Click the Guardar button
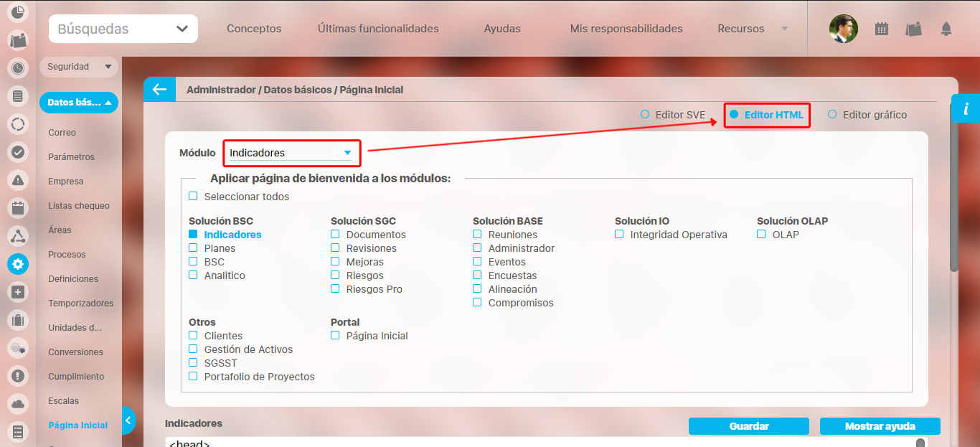The width and height of the screenshot is (980, 447). coord(748,426)
